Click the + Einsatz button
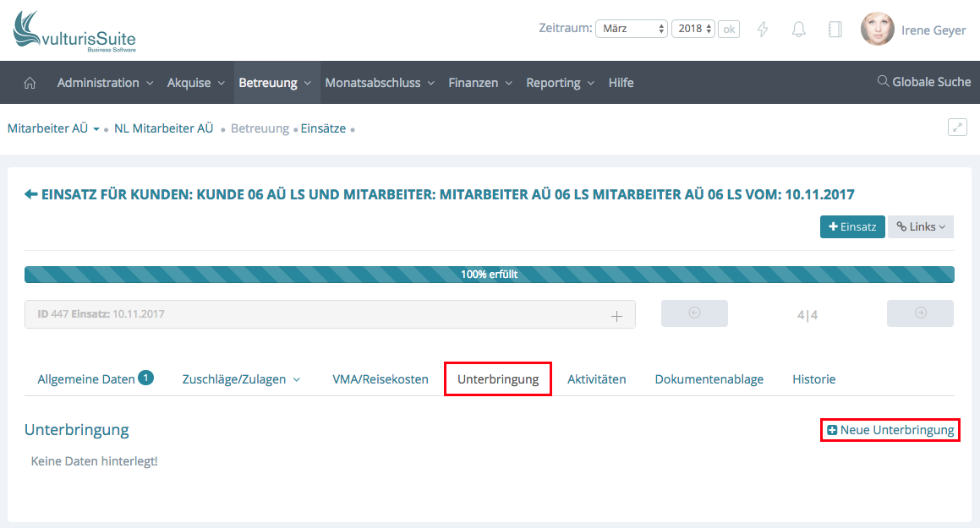 [x=851, y=227]
